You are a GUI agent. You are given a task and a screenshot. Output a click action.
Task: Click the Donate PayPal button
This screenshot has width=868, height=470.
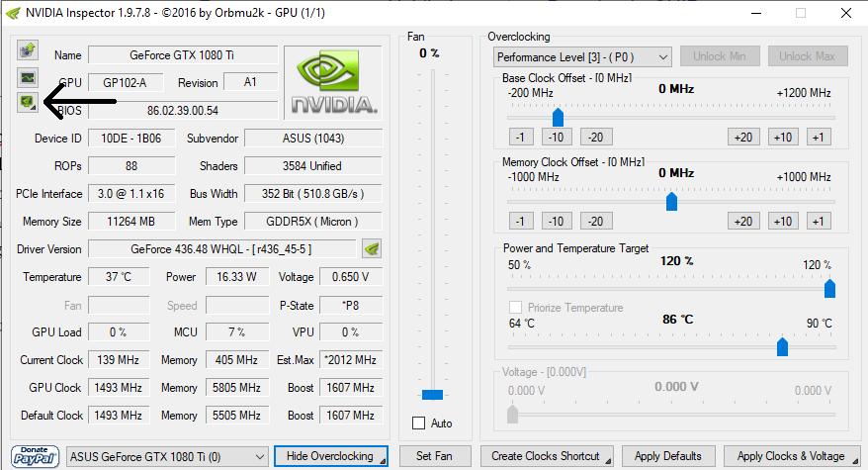tap(35, 457)
